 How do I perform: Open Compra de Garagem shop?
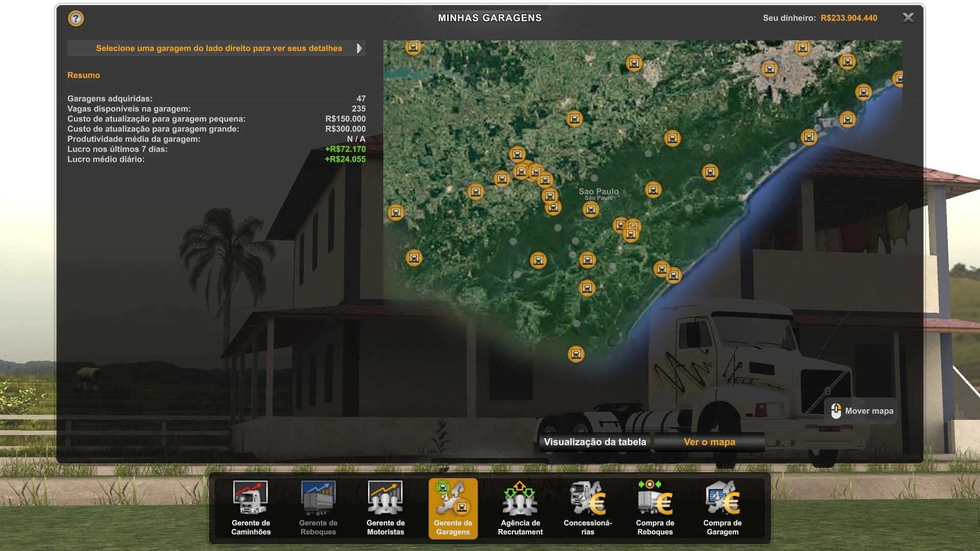722,508
